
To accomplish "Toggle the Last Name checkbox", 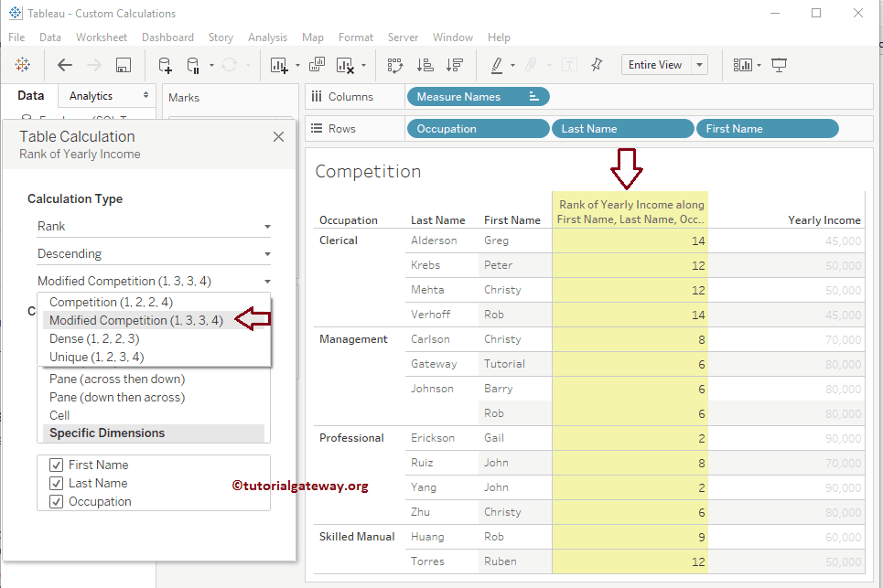I will point(56,484).
